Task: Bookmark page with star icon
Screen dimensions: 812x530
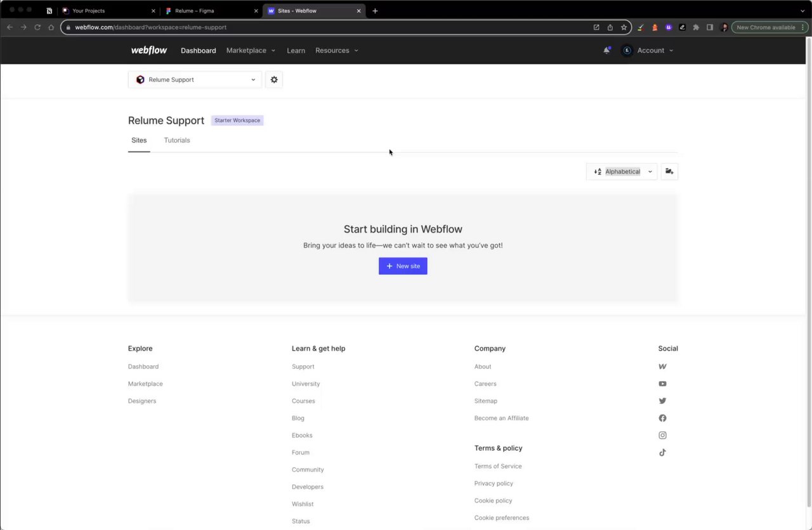Action: tap(624, 27)
